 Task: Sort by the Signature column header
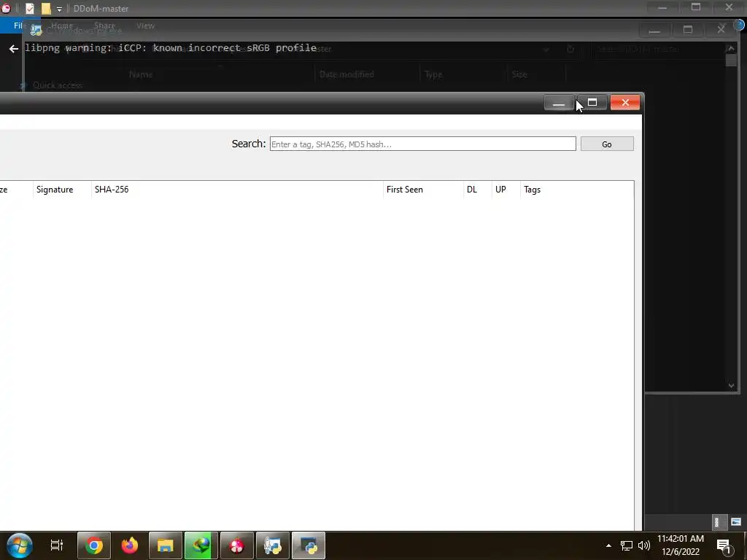(62, 190)
